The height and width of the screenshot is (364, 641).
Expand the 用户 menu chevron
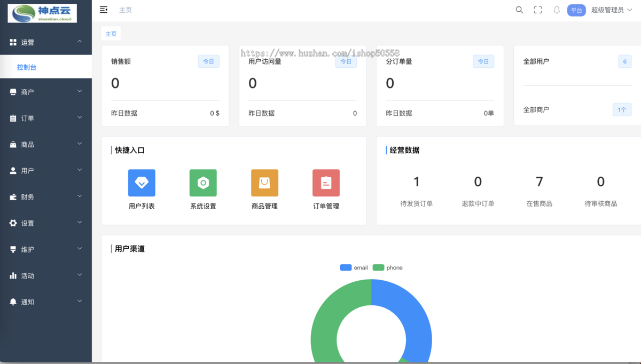pyautogui.click(x=80, y=170)
